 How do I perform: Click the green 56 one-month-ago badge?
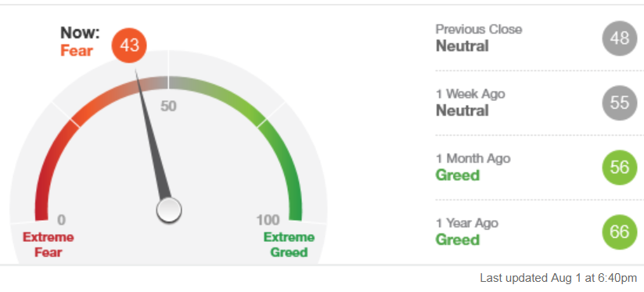620,168
